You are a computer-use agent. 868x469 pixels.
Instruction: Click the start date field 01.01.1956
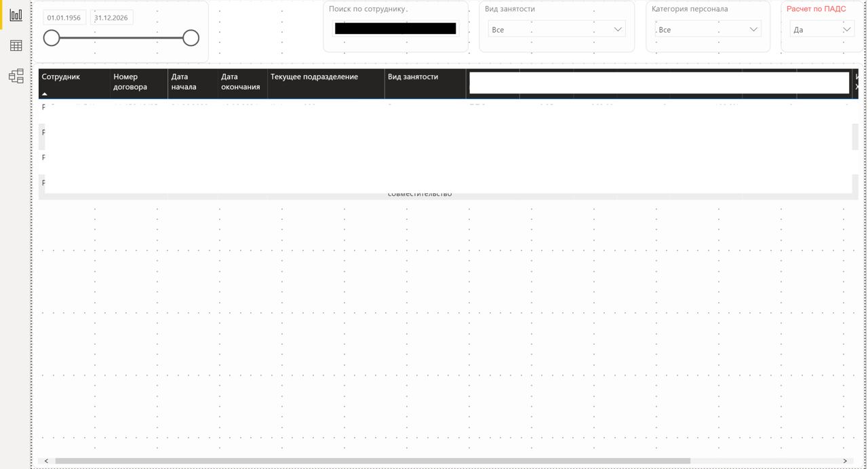click(x=64, y=18)
